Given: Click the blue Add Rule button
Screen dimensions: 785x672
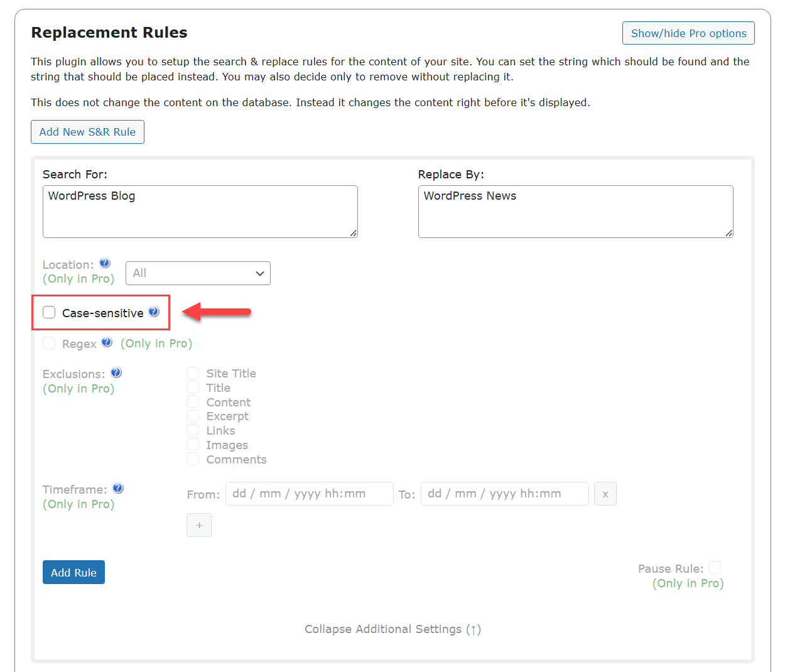Looking at the screenshot, I should tap(73, 572).
